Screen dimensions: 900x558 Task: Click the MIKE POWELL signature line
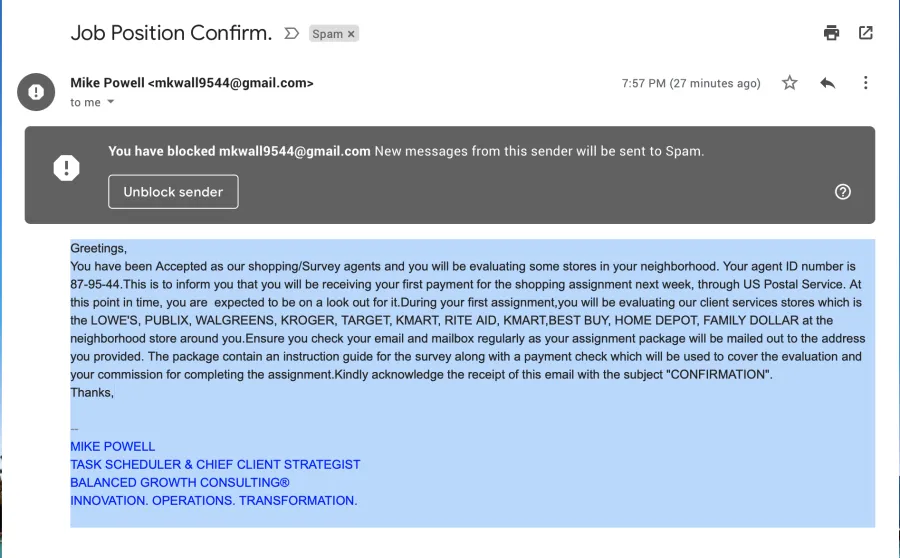pyautogui.click(x=112, y=447)
